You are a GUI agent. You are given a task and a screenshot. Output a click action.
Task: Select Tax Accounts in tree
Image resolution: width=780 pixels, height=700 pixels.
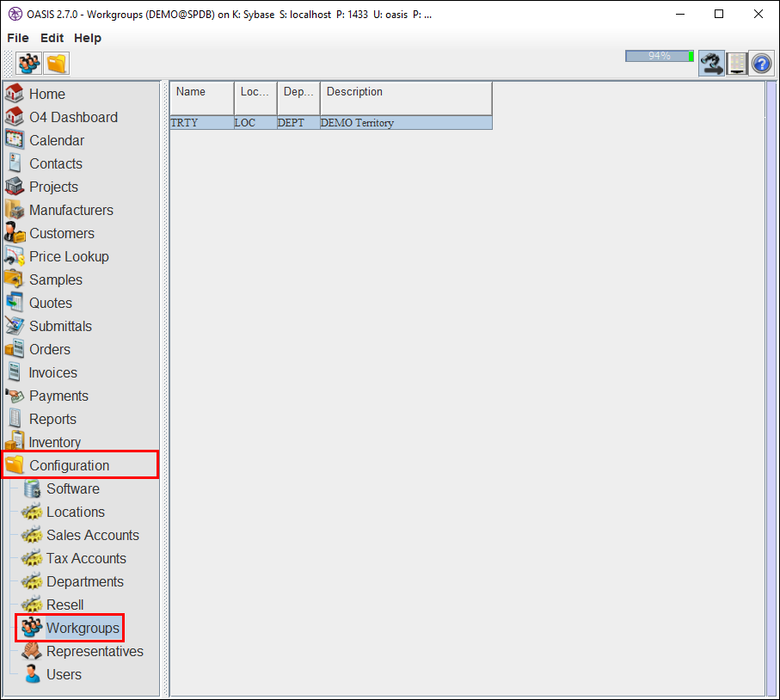[86, 558]
